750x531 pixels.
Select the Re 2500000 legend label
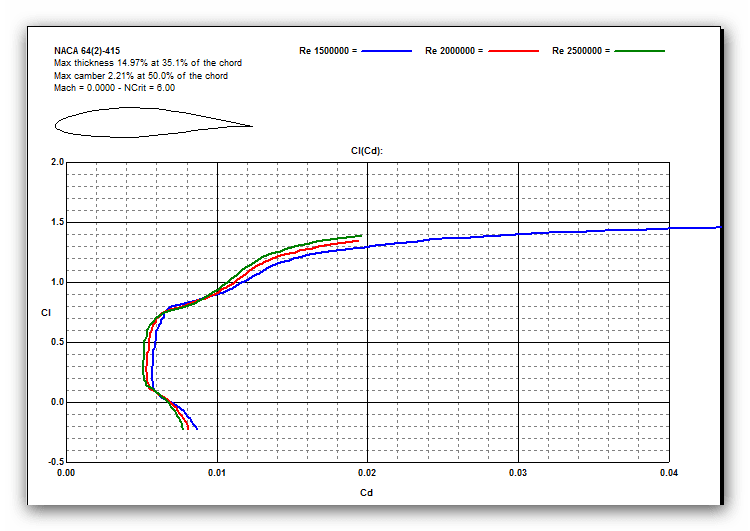pyautogui.click(x=581, y=50)
